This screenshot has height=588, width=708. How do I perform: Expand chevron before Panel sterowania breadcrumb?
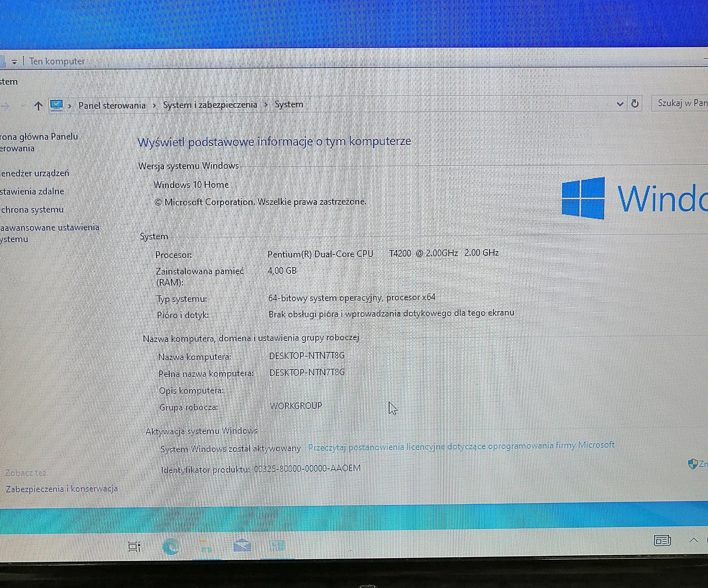70,106
